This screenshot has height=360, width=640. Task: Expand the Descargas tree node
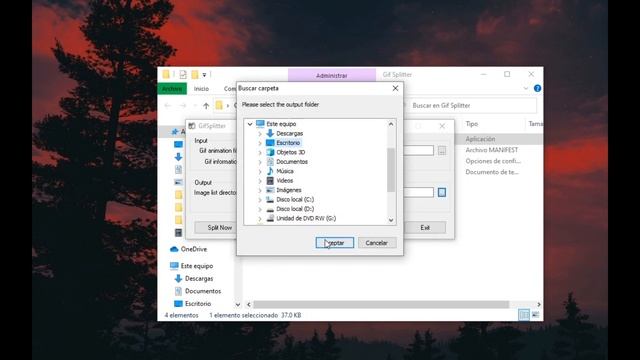pos(260,133)
